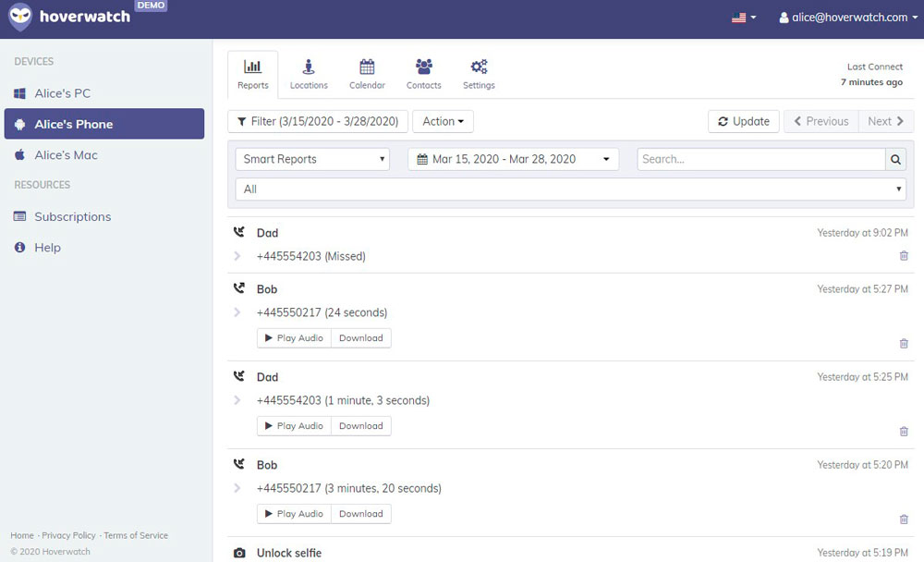Delete Bob's 24 seconds call entry

tap(904, 344)
